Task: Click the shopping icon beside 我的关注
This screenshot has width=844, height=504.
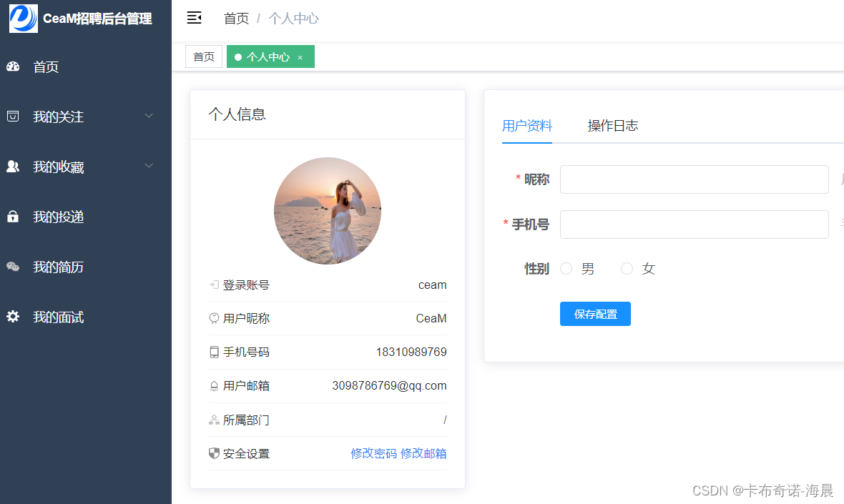Action: [13, 117]
